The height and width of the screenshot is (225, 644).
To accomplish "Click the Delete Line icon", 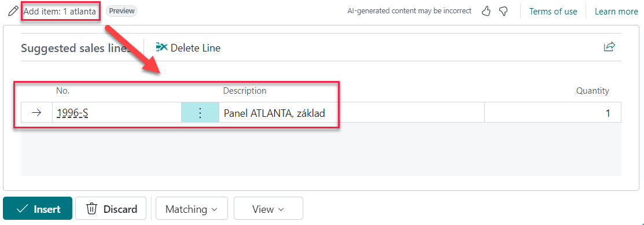I will [161, 47].
